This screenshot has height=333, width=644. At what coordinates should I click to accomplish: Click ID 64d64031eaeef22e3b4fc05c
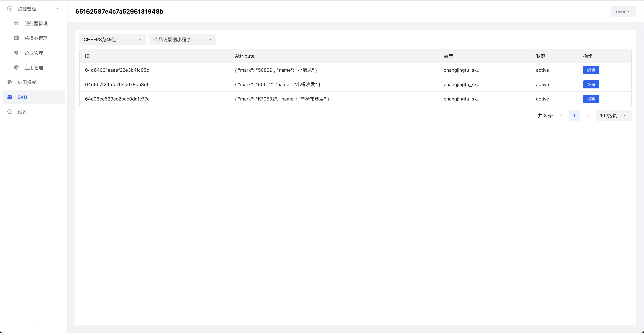click(117, 70)
